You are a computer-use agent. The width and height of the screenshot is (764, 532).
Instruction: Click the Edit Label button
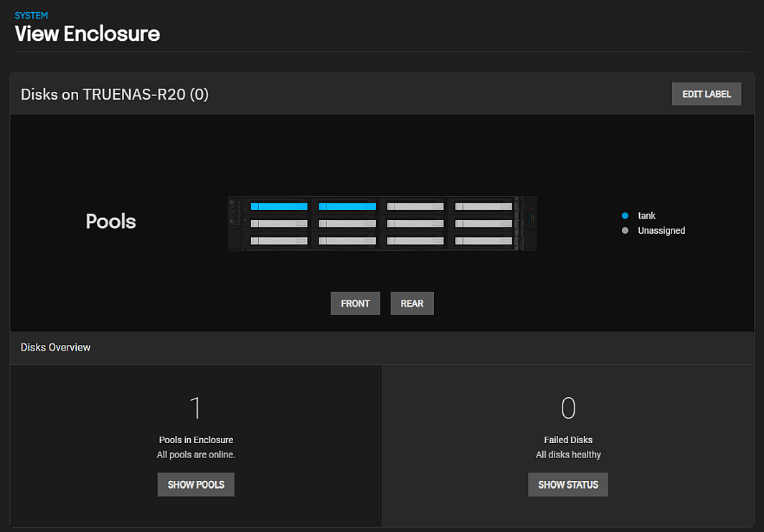706,94
